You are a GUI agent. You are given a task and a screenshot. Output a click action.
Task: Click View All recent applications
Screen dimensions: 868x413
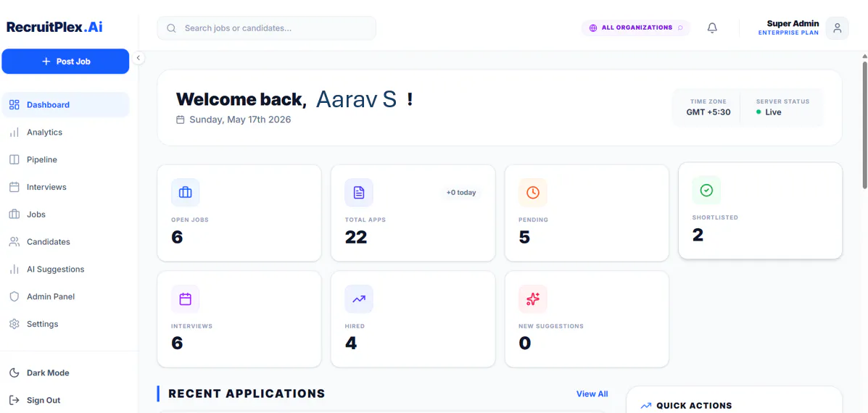[592, 393]
